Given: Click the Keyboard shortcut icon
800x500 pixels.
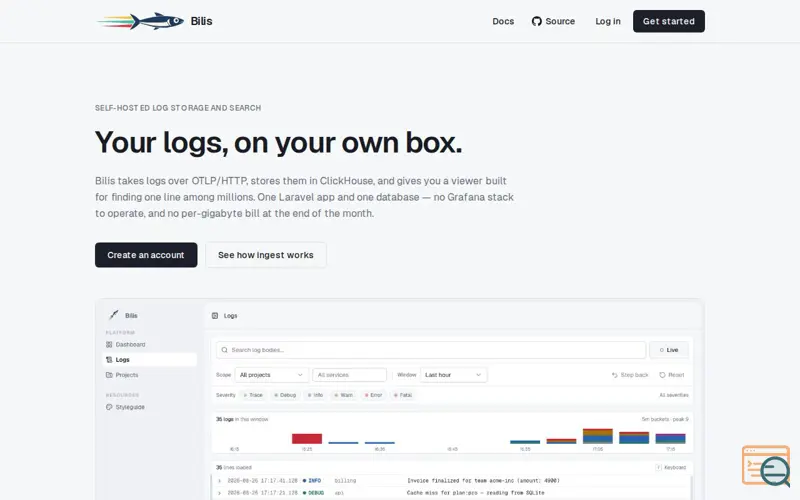Looking at the screenshot, I should pos(659,467).
